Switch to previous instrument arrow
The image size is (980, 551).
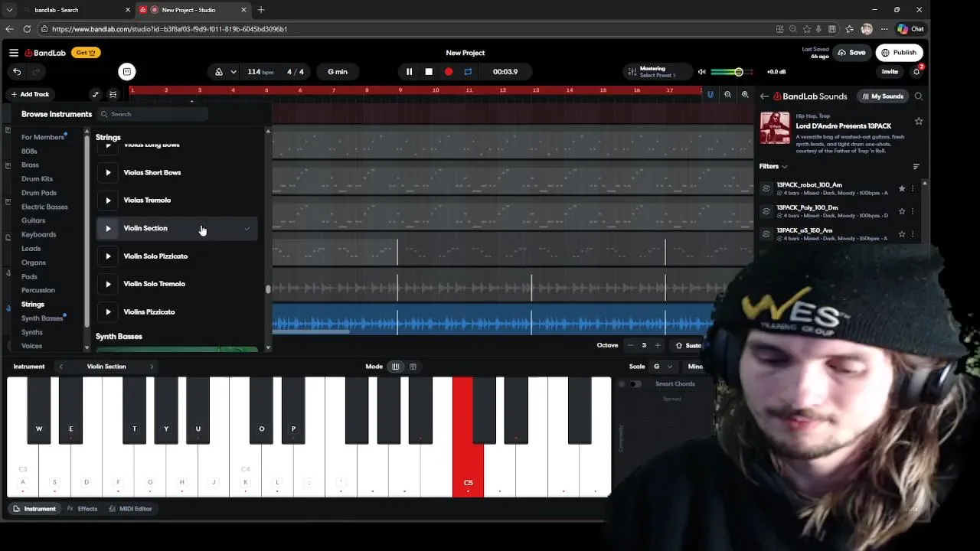coord(61,367)
